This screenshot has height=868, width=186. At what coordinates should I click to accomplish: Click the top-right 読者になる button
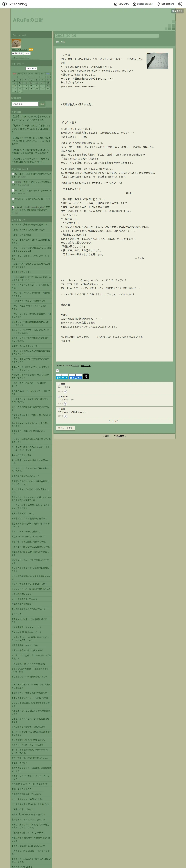(x=177, y=11)
